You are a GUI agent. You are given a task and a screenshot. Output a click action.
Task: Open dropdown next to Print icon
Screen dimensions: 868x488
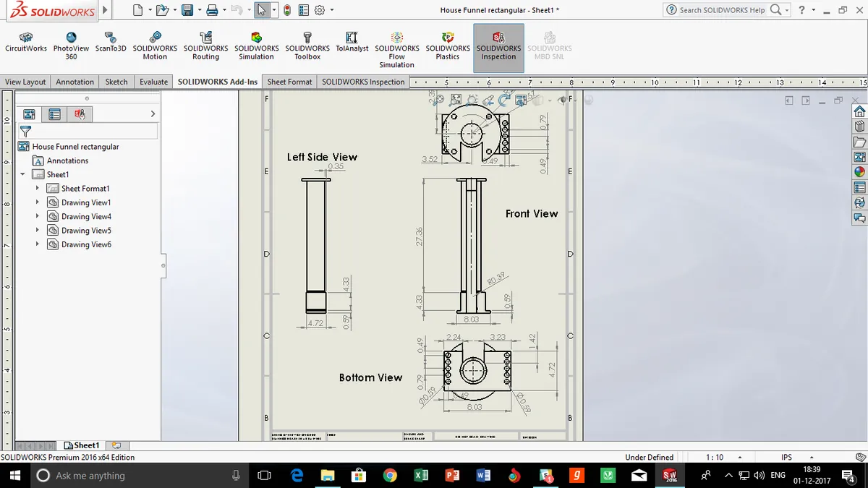[x=224, y=11]
